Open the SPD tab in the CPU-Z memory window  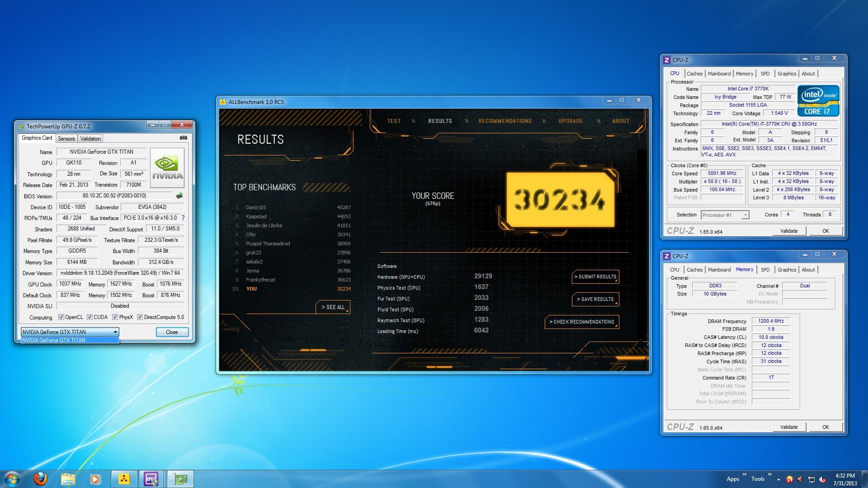pos(765,270)
